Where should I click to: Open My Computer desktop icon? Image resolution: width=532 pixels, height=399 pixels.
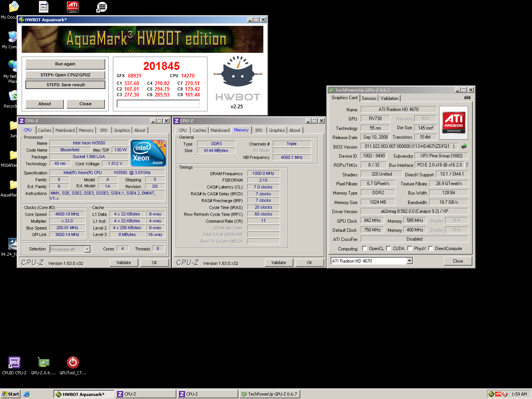coord(12,37)
